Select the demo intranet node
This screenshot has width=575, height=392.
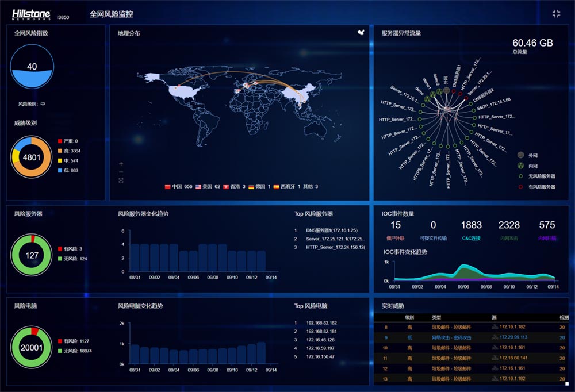coord(427,99)
